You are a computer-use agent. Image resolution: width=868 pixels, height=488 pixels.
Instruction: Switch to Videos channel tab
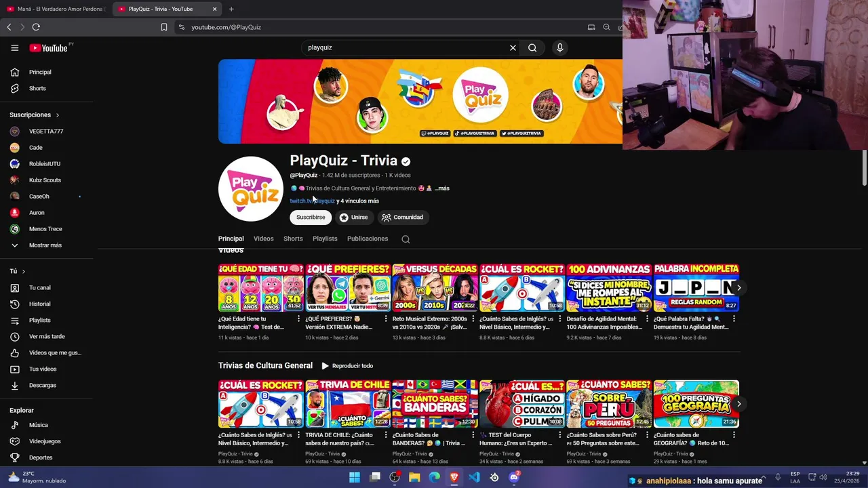[x=264, y=239]
